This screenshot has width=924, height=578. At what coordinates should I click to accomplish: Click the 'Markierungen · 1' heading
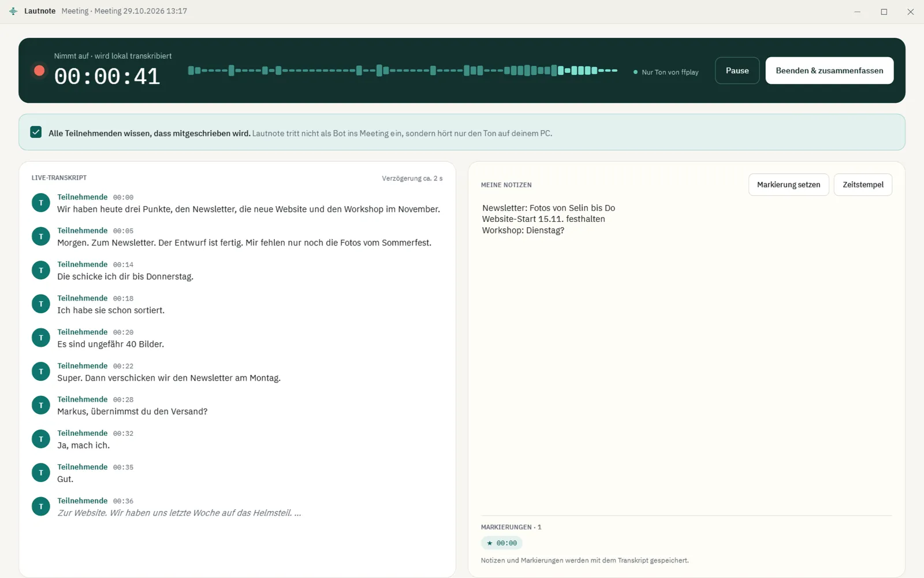[x=511, y=527]
